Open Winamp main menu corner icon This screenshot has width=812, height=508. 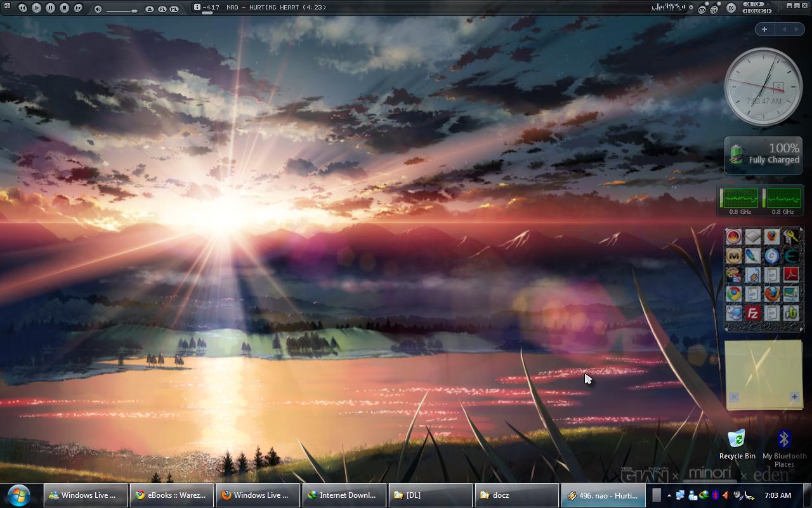tap(6, 6)
